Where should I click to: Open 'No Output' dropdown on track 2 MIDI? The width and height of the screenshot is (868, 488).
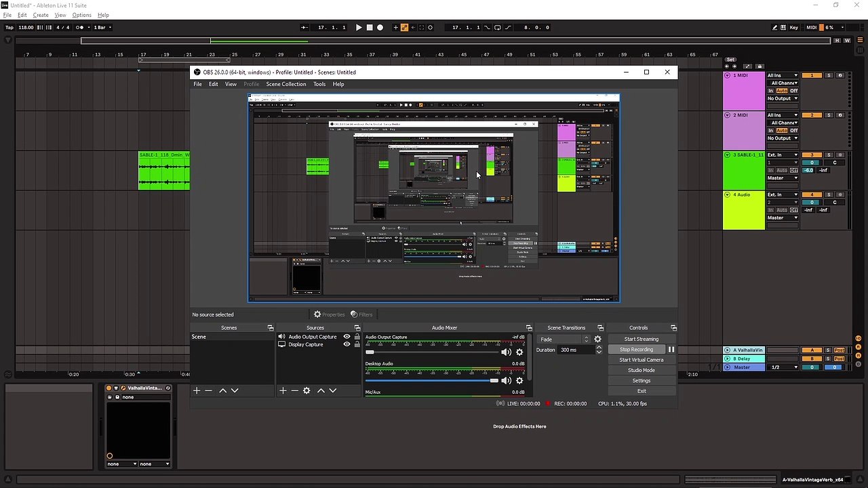(x=783, y=138)
